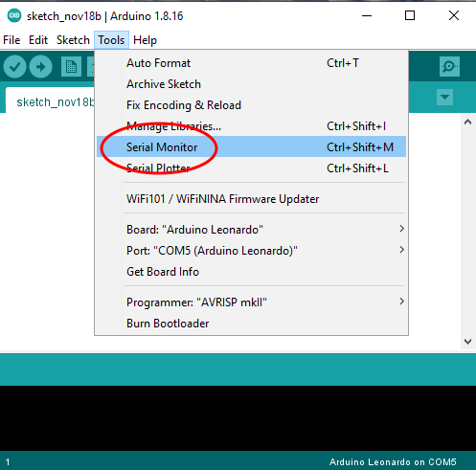
Task: Click the scrollbar up arrow in editor
Action: point(467,122)
